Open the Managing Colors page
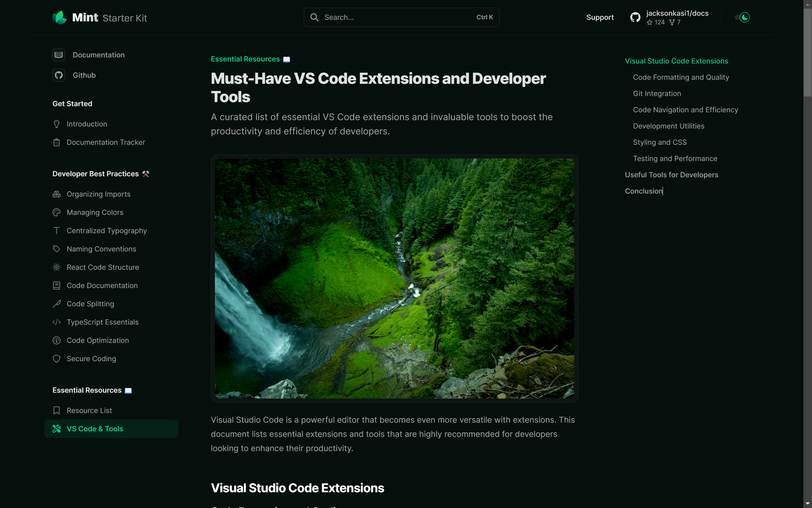812x508 pixels. [x=95, y=212]
